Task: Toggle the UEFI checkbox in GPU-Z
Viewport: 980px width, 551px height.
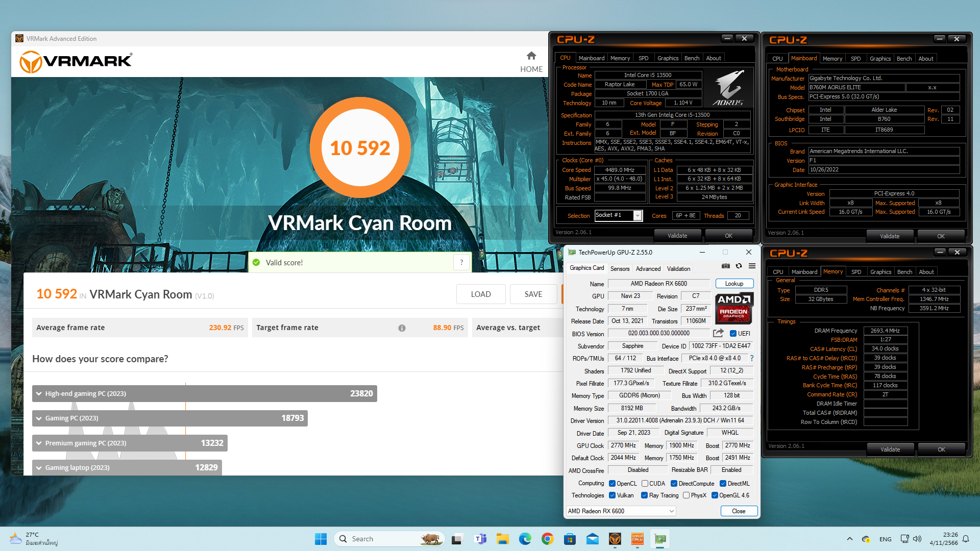Action: (733, 334)
